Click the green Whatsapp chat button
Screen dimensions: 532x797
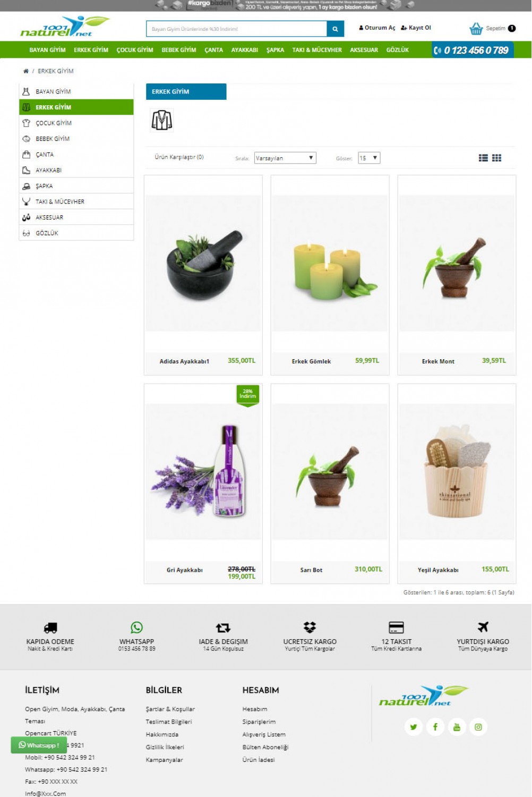click(x=39, y=745)
